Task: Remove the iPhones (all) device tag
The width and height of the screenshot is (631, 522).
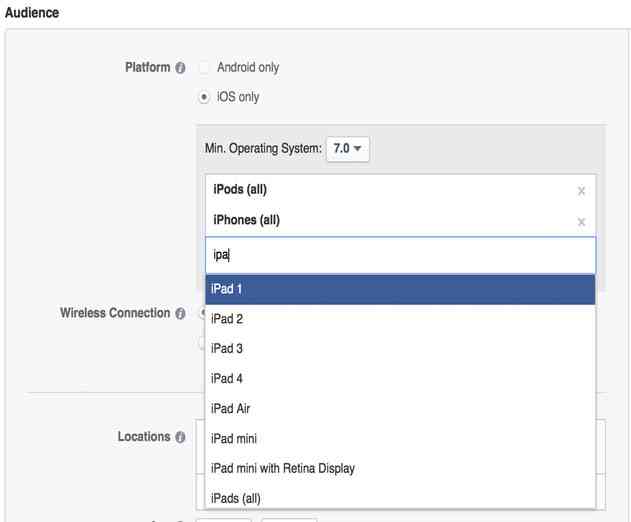Action: pyautogui.click(x=581, y=222)
